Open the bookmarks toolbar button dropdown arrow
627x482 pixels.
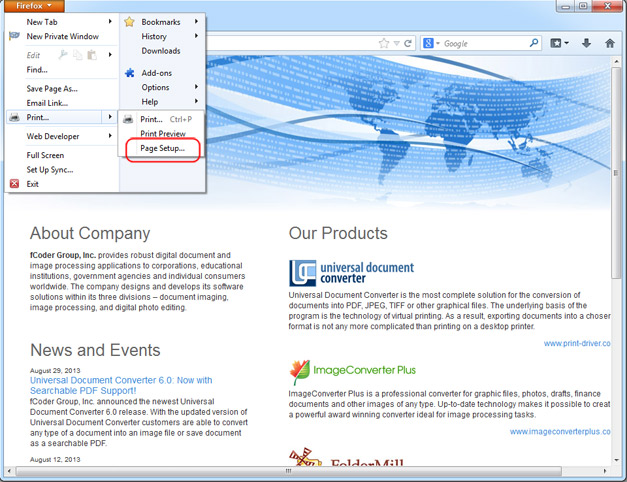click(x=566, y=43)
